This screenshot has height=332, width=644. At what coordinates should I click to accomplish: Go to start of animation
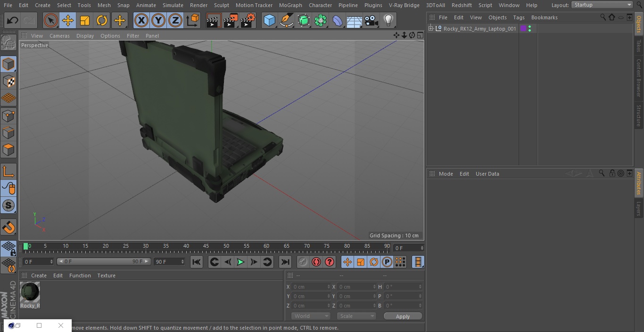(x=197, y=262)
